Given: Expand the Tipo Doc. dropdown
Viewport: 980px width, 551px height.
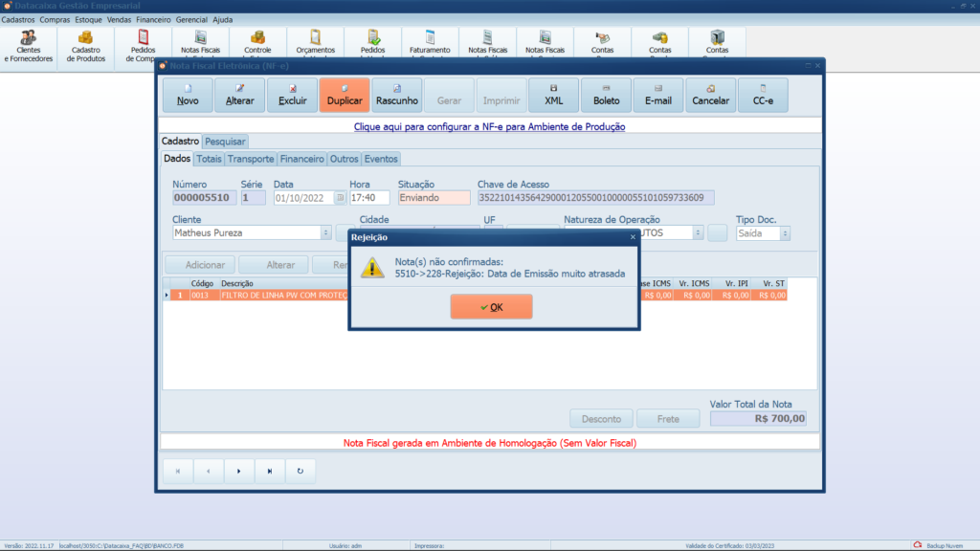Looking at the screenshot, I should pyautogui.click(x=785, y=232).
